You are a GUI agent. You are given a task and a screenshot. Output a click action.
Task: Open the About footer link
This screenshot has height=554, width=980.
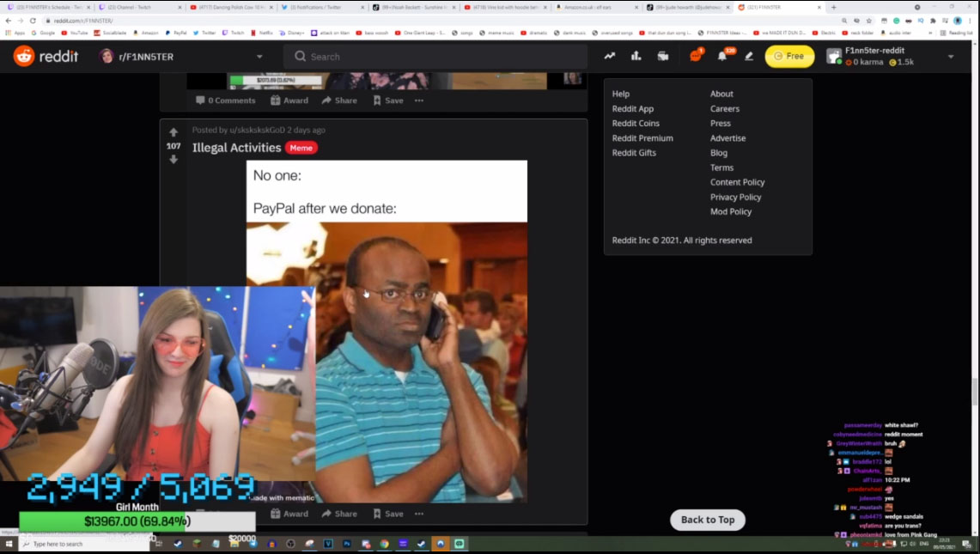(721, 94)
